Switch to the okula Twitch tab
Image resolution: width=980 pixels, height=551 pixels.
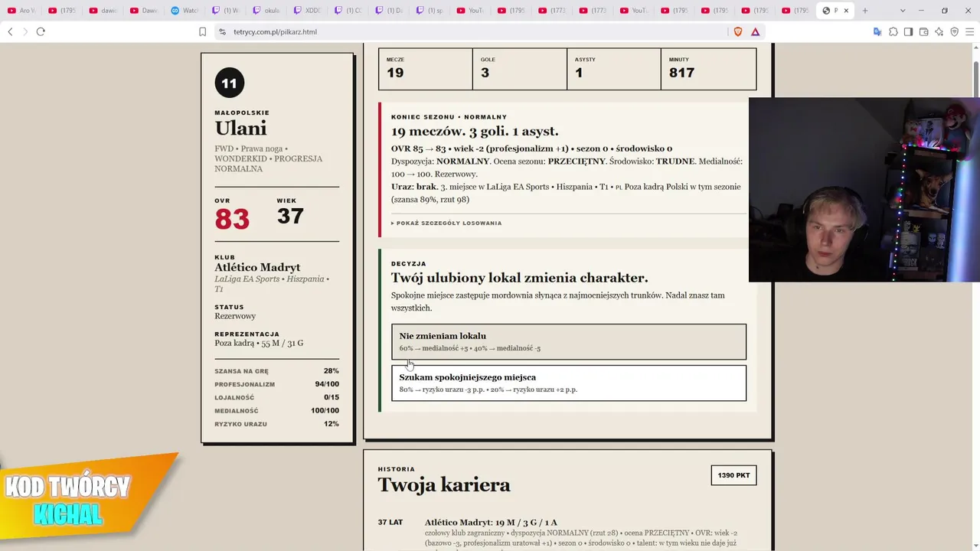point(267,11)
